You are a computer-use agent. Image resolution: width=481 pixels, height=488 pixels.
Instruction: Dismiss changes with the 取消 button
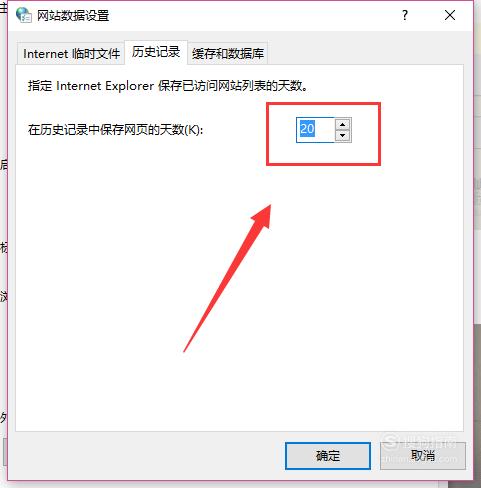pos(423,456)
